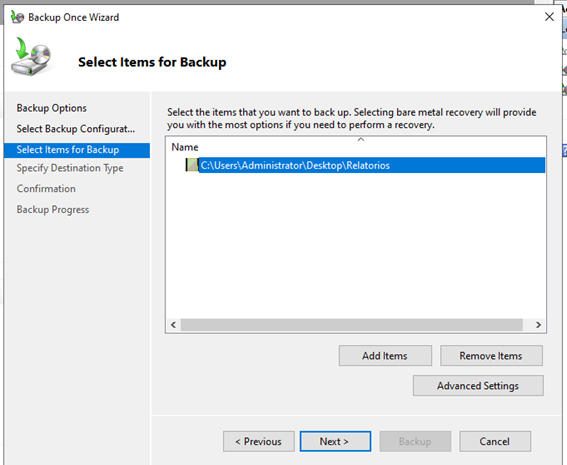This screenshot has height=465, width=567.
Task: Click the left scroll arrow of the list
Action: [174, 325]
